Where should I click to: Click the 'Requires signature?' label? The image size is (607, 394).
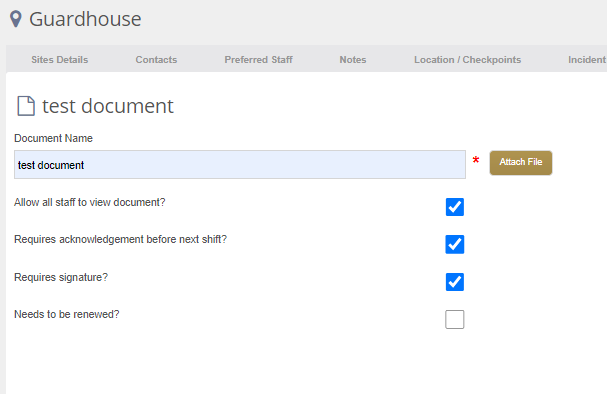(61, 278)
